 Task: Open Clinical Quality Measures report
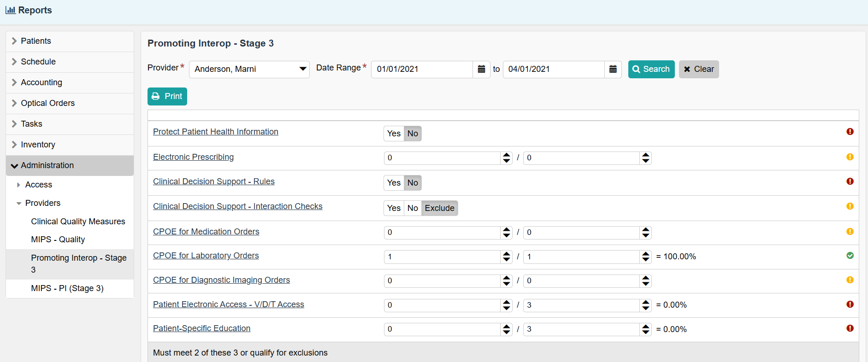78,222
